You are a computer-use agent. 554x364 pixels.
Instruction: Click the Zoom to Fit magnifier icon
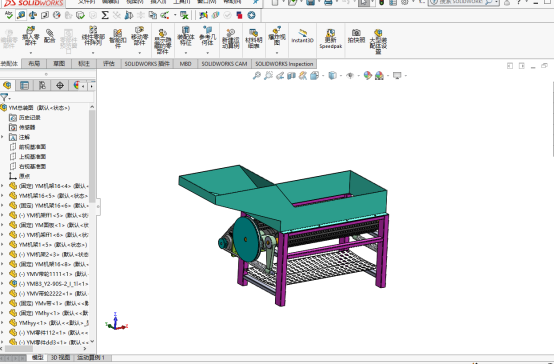[x=257, y=75]
